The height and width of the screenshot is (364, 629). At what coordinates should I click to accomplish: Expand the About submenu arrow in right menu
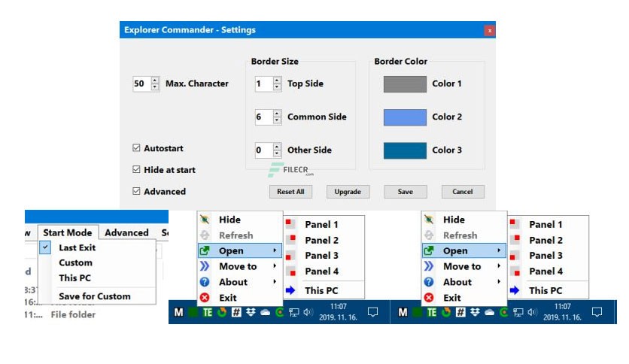pyautogui.click(x=499, y=281)
